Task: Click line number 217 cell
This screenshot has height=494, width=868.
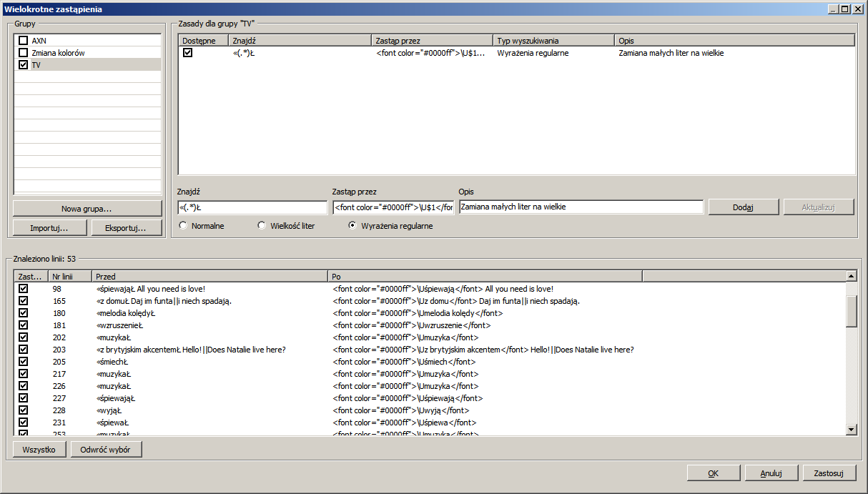Action: [x=59, y=374]
